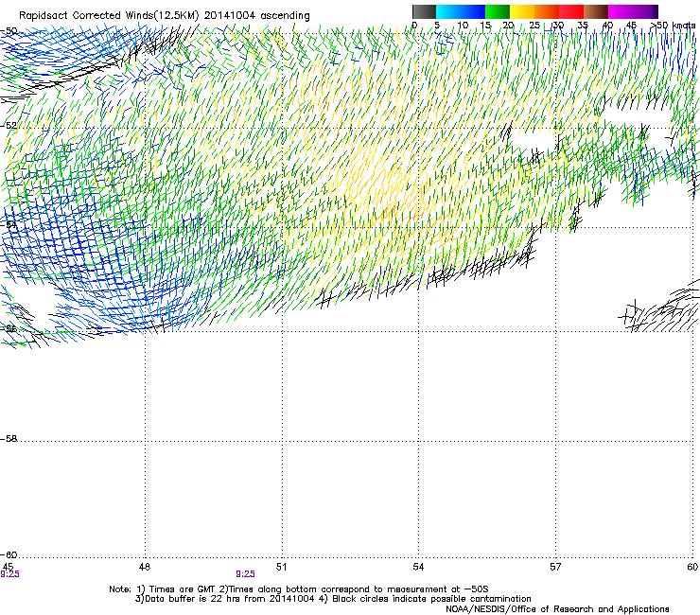700x615 pixels.
Task: Select the "25" legend label under the color bar
Action: pyautogui.click(x=534, y=25)
